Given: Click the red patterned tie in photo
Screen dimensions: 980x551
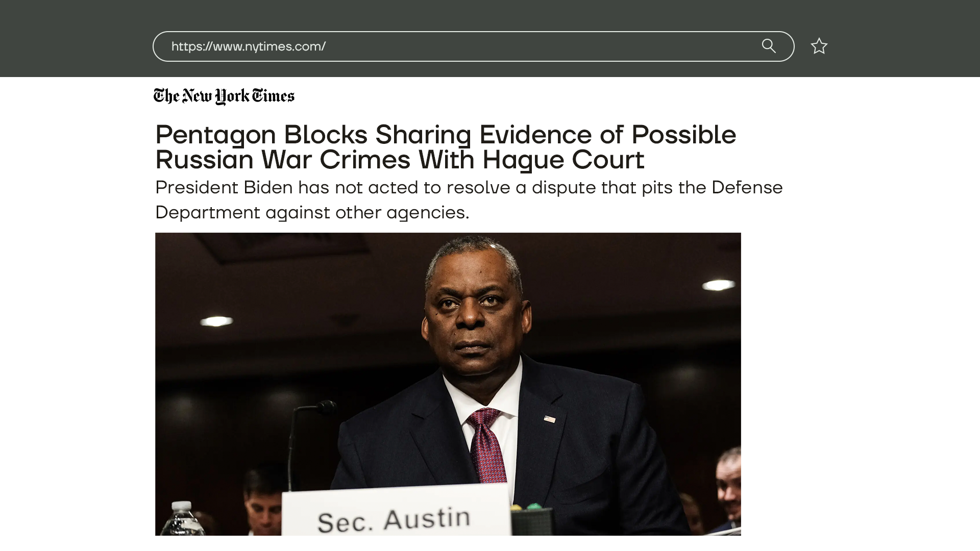Looking at the screenshot, I should [x=487, y=445].
